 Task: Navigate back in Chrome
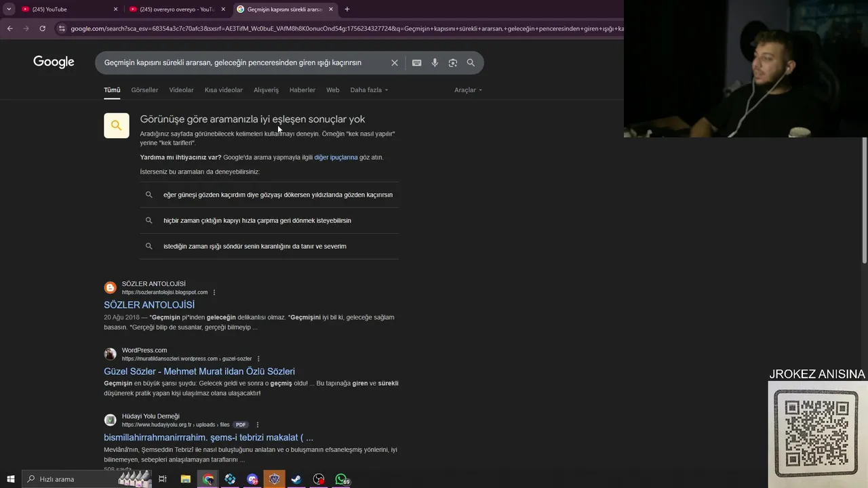(x=9, y=28)
